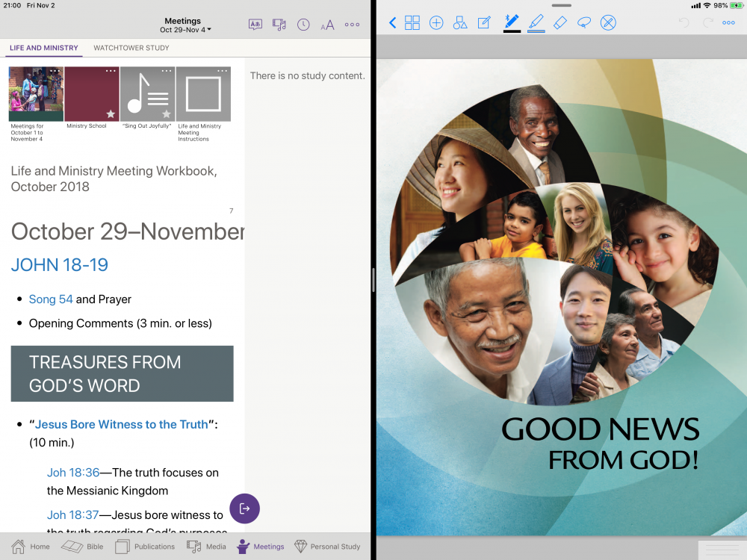This screenshot has height=560, width=747.
Task: Switch to the Watchtower Study tab
Action: [131, 48]
